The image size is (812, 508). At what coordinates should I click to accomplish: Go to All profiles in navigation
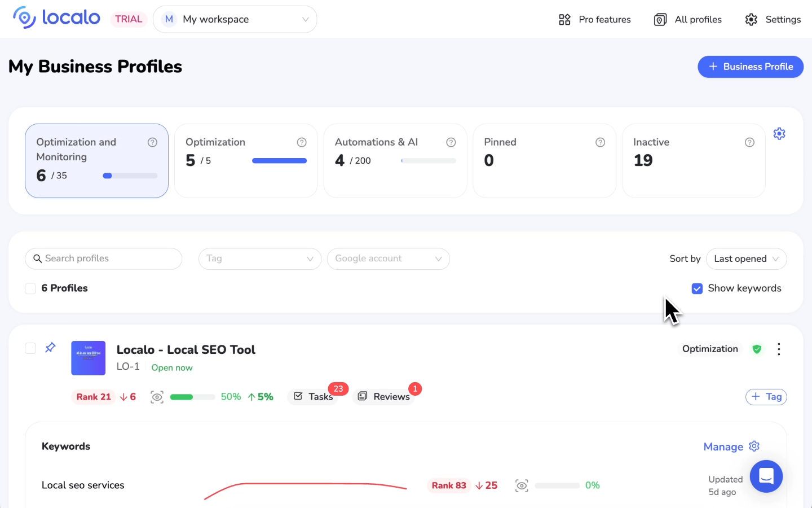(x=687, y=20)
